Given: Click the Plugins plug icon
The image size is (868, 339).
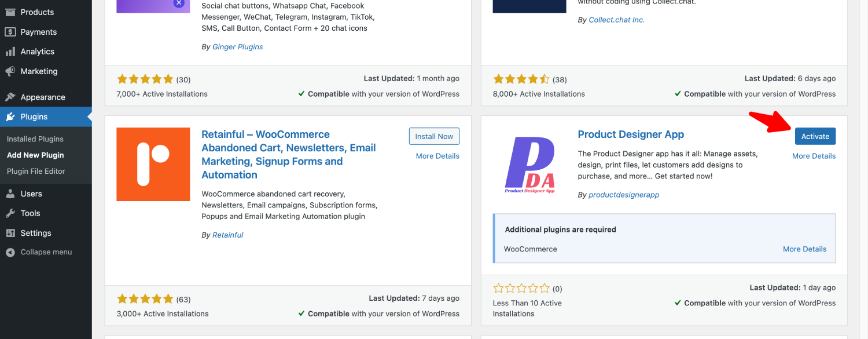Looking at the screenshot, I should click(x=10, y=117).
